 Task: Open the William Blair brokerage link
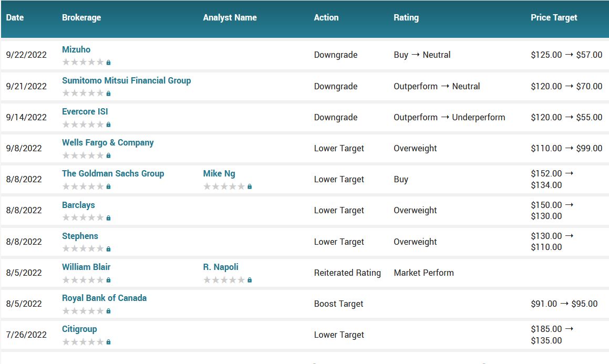[86, 267]
